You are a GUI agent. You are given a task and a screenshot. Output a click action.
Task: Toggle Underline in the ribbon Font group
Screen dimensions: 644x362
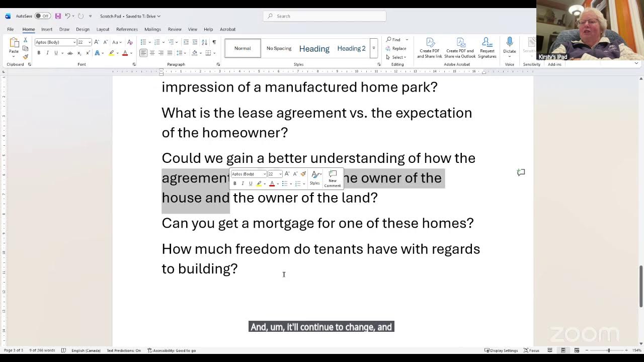point(56,53)
